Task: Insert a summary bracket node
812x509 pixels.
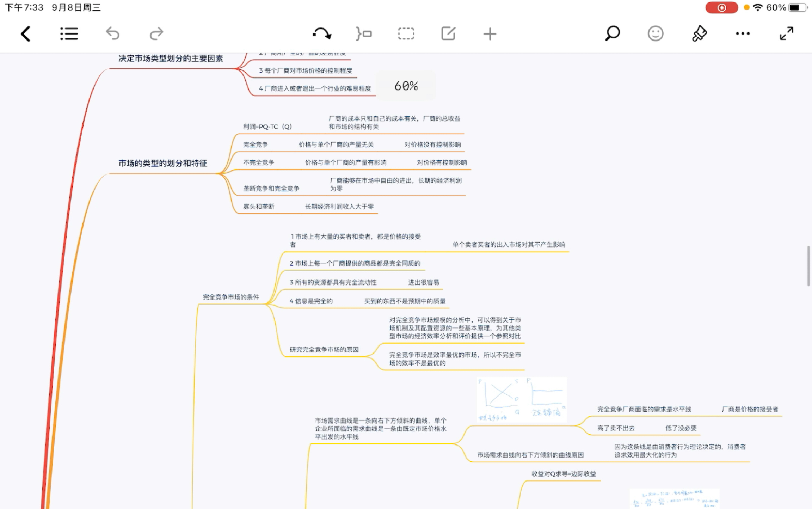Action: coord(364,34)
